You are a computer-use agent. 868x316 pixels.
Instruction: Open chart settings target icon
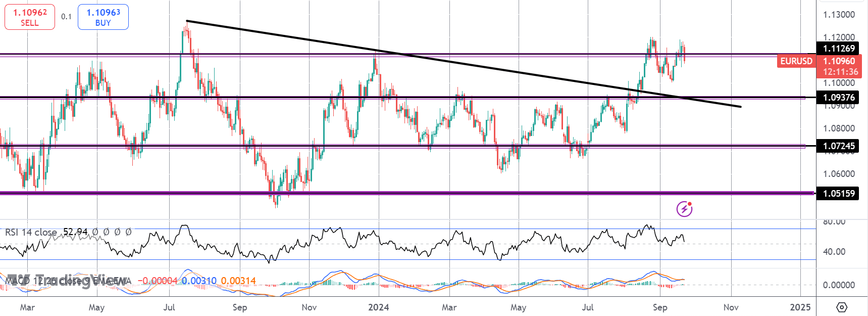841,307
